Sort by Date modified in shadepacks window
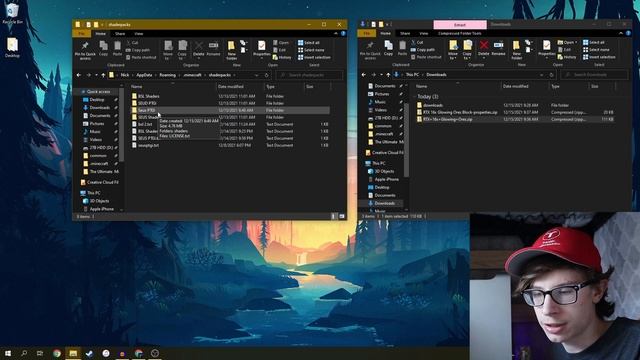 tap(231, 87)
